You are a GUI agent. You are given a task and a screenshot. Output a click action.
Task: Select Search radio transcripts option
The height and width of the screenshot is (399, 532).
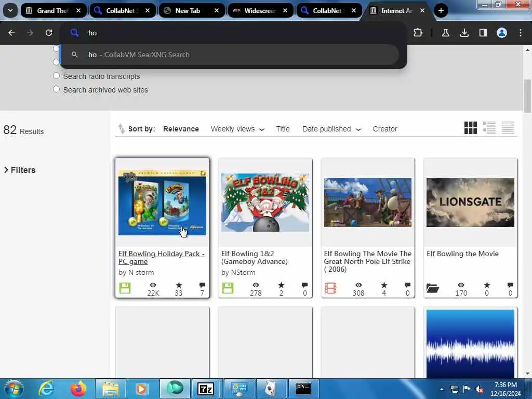[56, 76]
